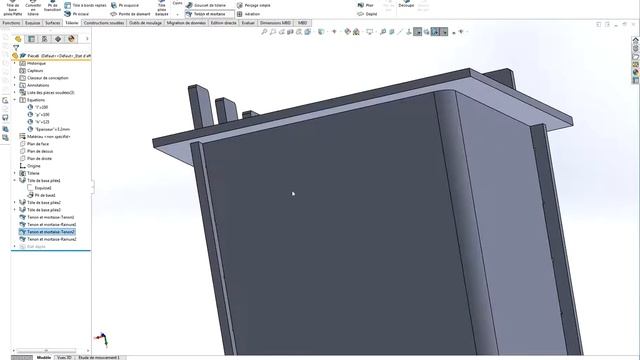Switch to the Surfaces tab

click(53, 23)
